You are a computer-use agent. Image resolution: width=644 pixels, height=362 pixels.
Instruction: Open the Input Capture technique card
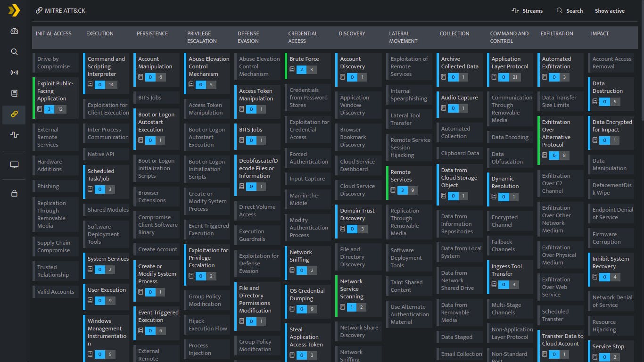[x=308, y=179]
